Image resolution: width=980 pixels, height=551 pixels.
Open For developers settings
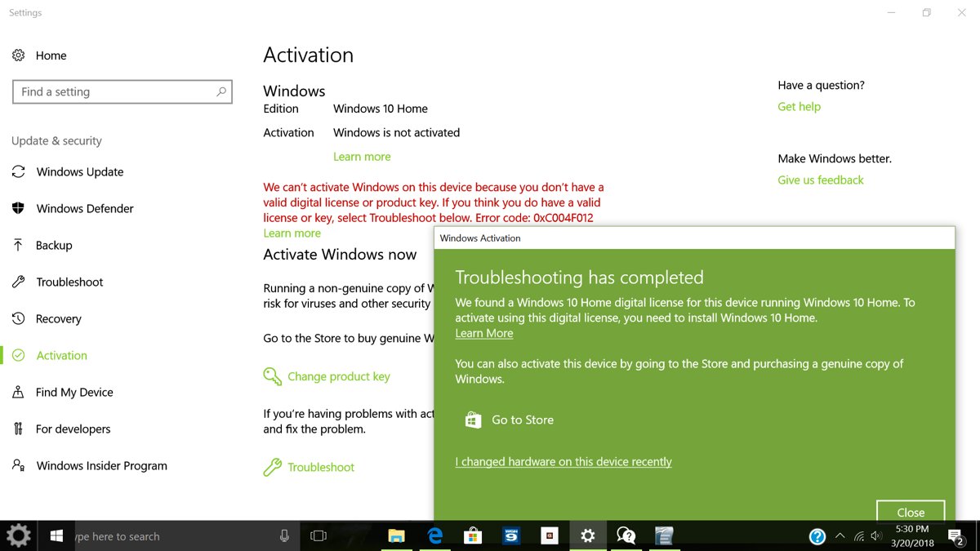(73, 429)
